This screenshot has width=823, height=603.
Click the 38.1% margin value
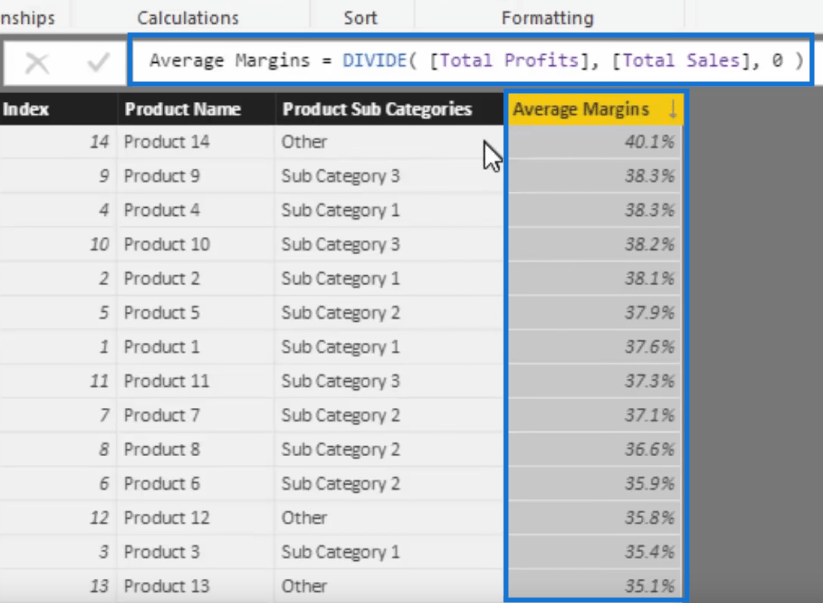tap(649, 278)
